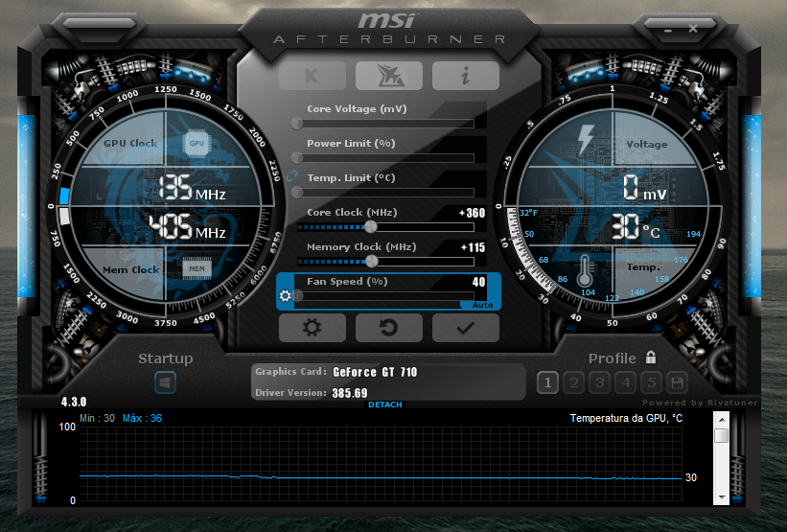
Task: Click the Memory Clock slider knob
Action: click(371, 261)
